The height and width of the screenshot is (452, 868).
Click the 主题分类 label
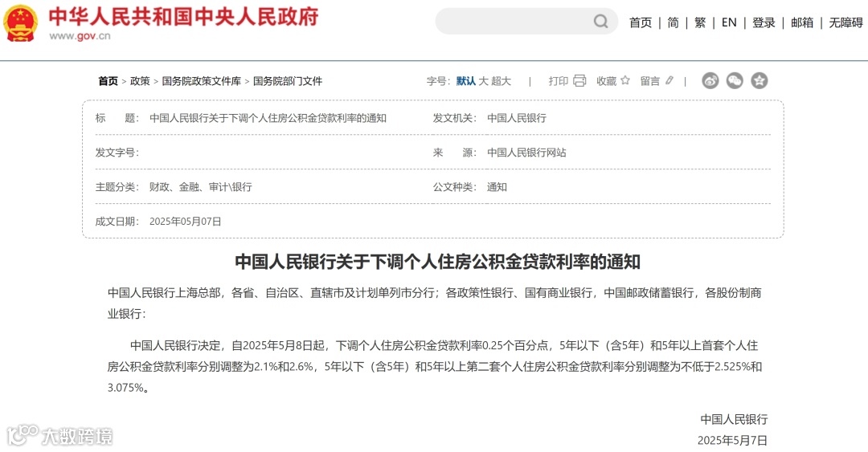coord(117,187)
